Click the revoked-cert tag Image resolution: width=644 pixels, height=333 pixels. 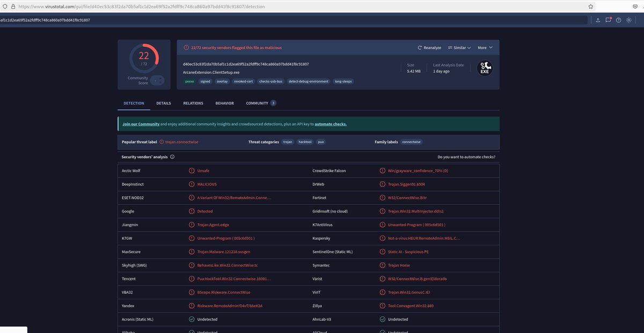click(244, 82)
